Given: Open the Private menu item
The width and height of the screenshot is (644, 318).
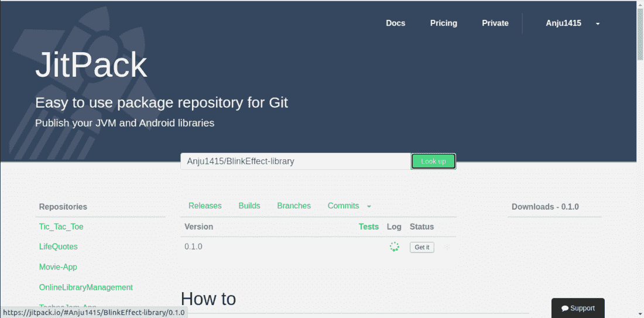Looking at the screenshot, I should 495,23.
